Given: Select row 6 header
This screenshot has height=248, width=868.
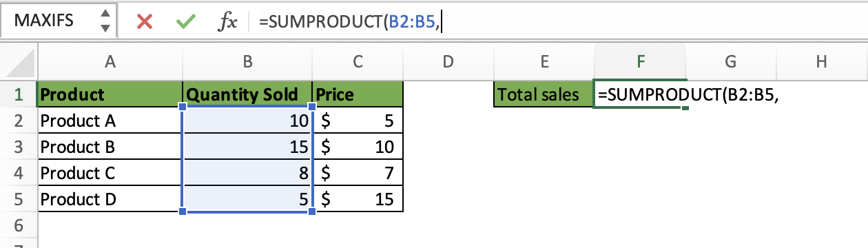Looking at the screenshot, I should (x=19, y=225).
